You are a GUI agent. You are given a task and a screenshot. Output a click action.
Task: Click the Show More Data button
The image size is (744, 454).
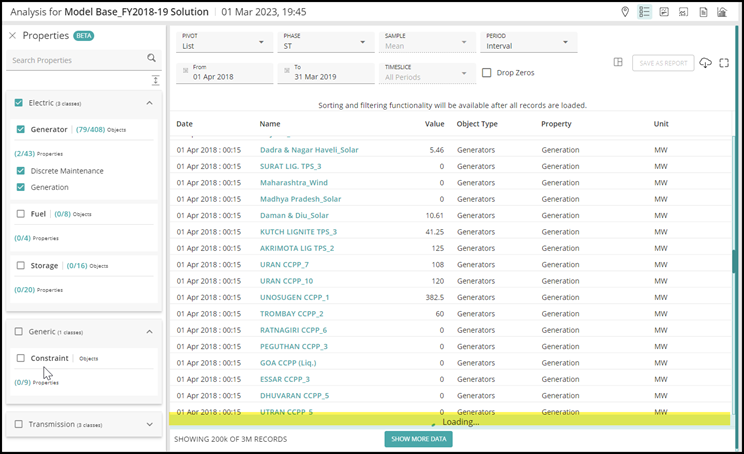(417, 439)
